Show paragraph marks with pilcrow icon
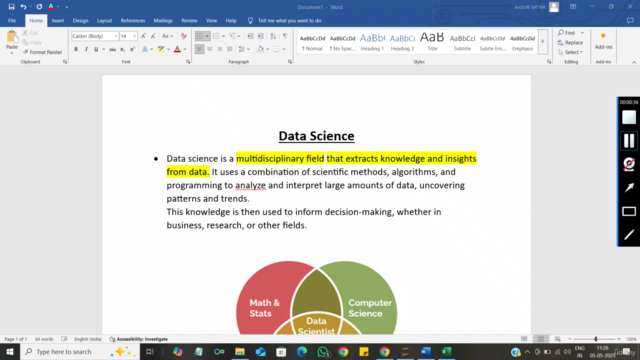This screenshot has height=360, width=640. (285, 36)
